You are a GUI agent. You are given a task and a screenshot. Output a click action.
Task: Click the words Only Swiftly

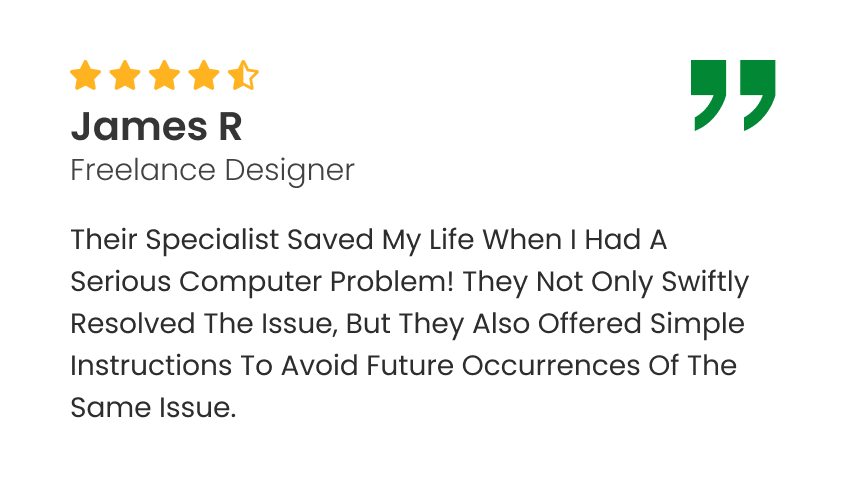(670, 282)
